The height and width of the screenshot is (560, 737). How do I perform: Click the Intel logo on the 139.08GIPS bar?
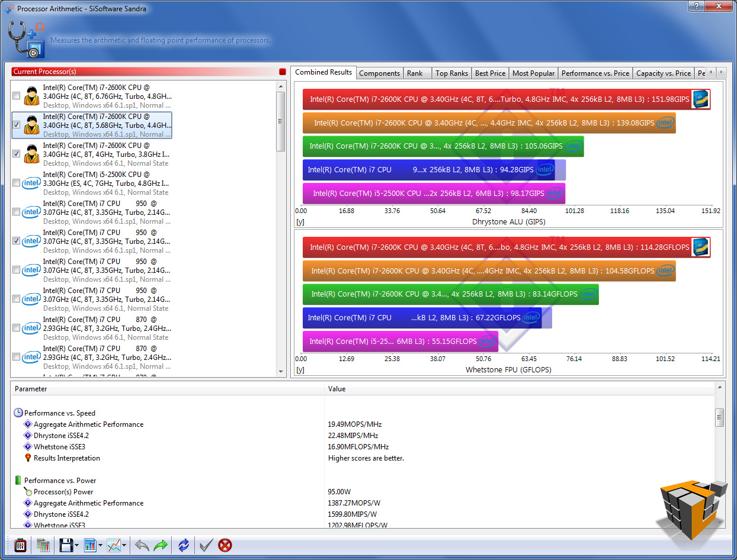point(665,123)
